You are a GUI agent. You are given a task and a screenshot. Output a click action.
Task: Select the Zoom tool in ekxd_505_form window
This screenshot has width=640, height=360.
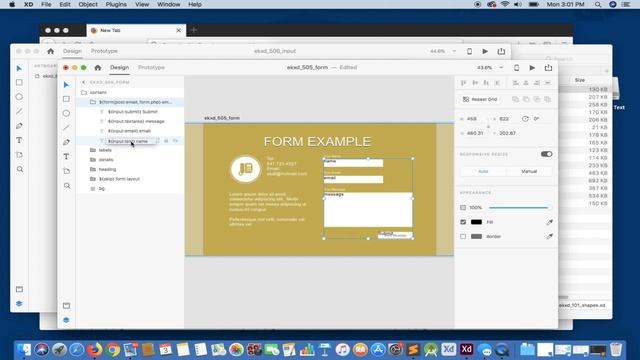coord(67,186)
